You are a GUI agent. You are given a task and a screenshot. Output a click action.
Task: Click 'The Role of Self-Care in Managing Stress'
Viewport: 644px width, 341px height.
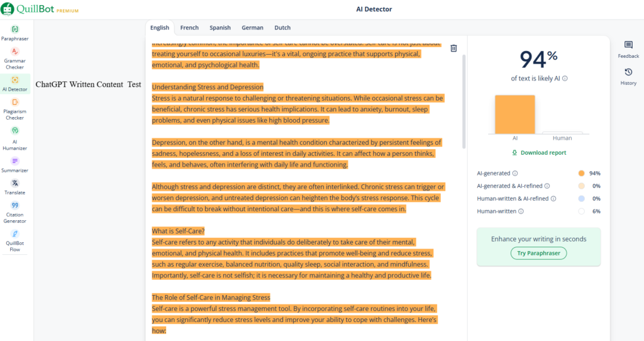click(x=211, y=298)
